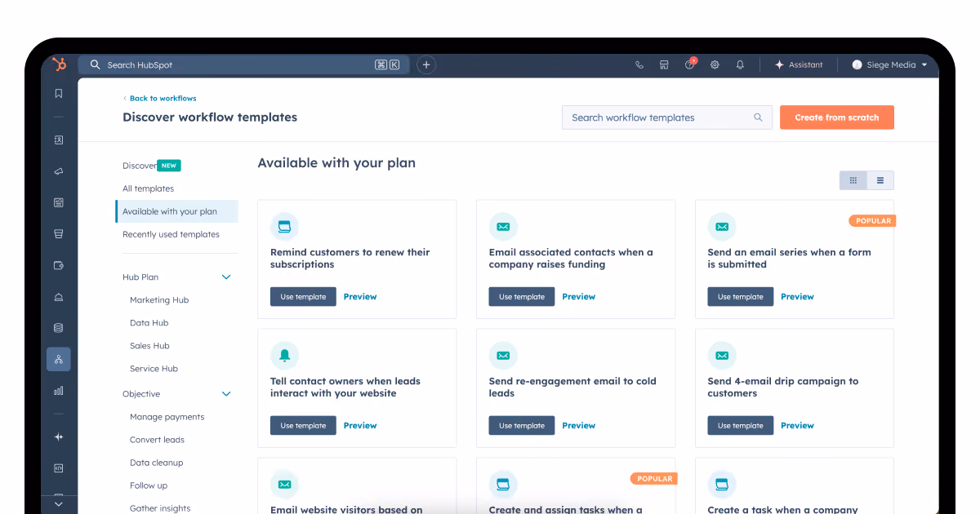Open the storefront-shaped sidebar icon
980x514 pixels.
[59, 233]
